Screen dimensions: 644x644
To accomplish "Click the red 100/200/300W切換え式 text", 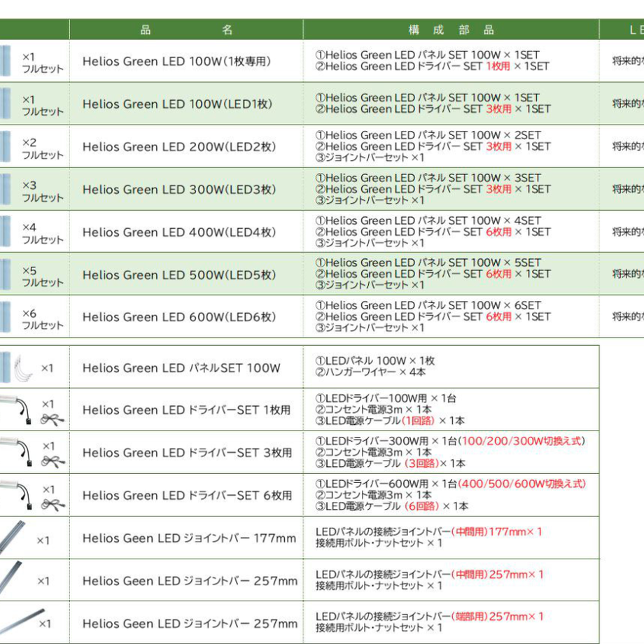I will tap(522, 441).
